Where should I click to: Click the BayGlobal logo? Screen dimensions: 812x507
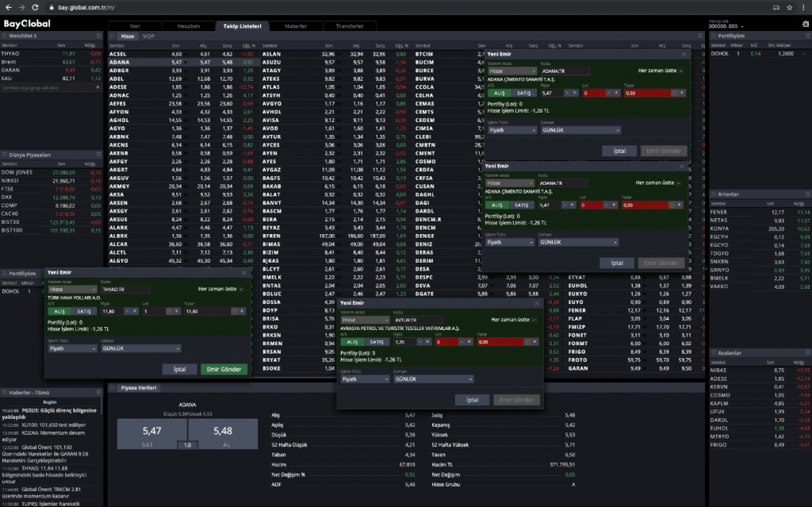pos(27,24)
